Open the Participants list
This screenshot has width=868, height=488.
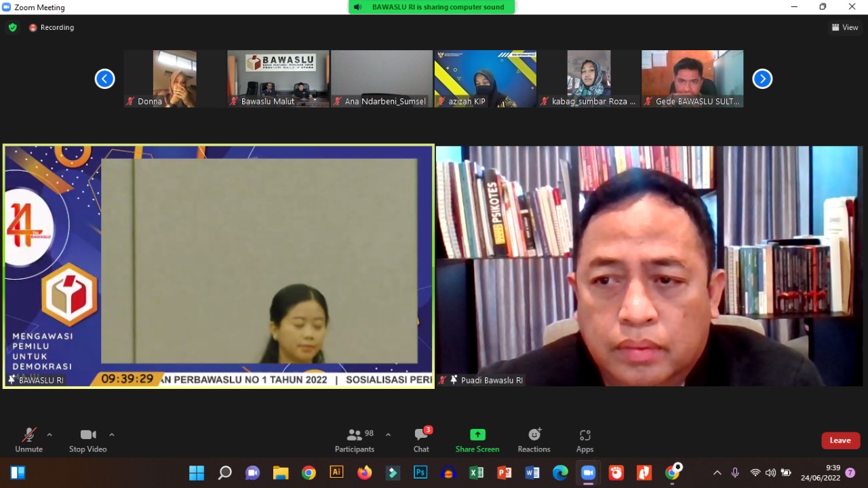(x=355, y=440)
